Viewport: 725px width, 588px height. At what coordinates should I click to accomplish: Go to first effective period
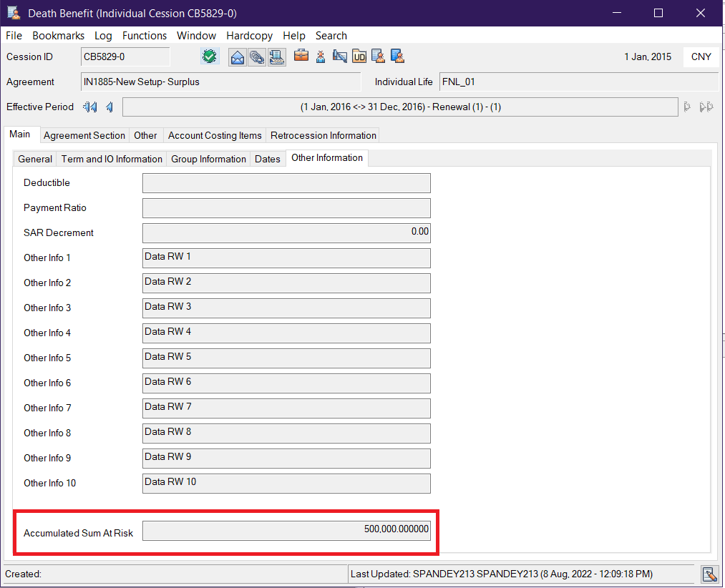[x=89, y=107]
